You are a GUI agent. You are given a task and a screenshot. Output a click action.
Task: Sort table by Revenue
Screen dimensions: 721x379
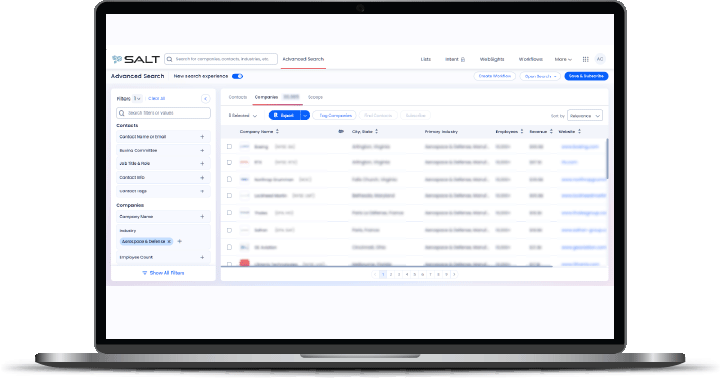pos(551,132)
